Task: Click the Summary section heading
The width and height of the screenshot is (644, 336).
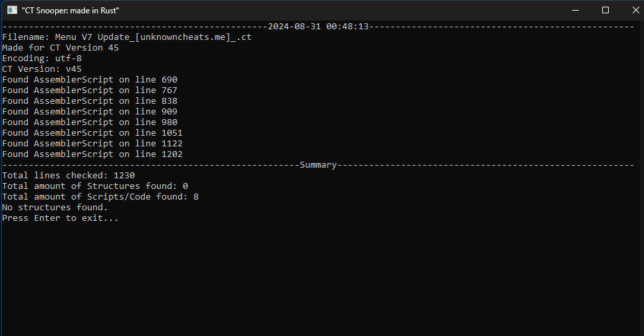Action: coord(318,165)
